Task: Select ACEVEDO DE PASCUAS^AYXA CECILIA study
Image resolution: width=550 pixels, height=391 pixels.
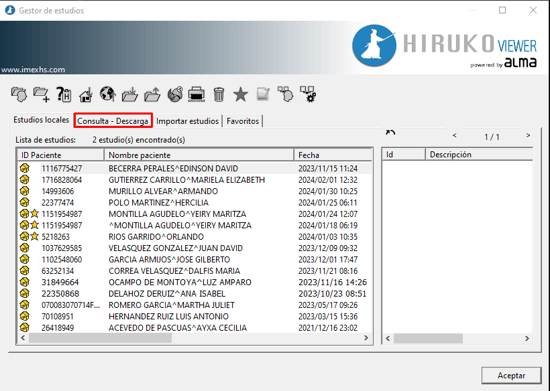Action: 195,328
